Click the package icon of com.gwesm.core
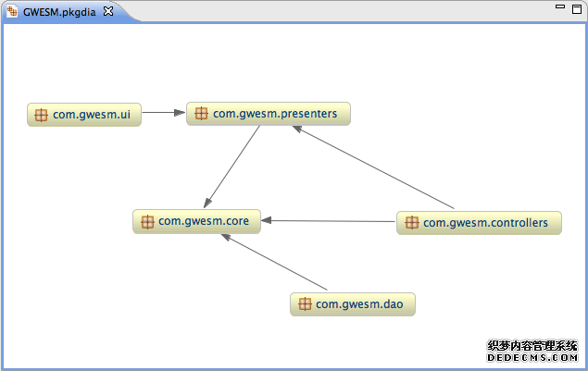Image resolution: width=588 pixels, height=371 pixels. pos(147,222)
